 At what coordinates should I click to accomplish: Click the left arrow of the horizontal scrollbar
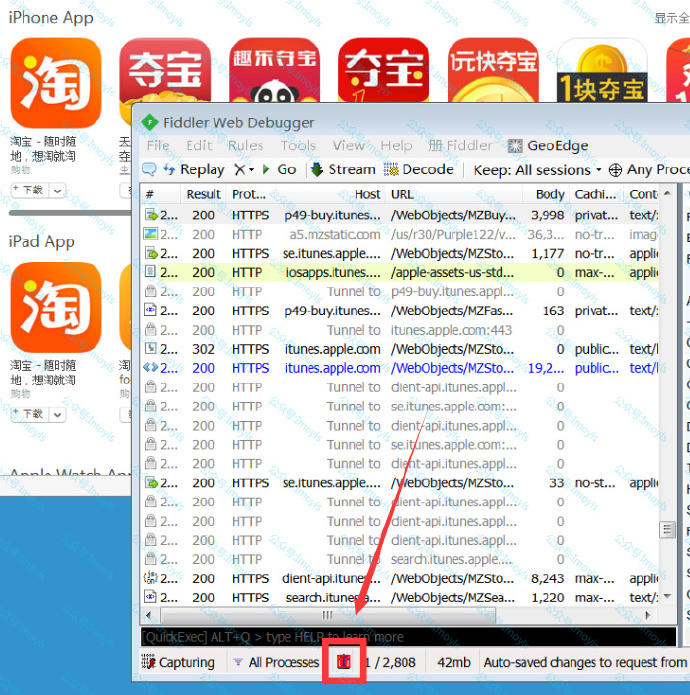[149, 615]
